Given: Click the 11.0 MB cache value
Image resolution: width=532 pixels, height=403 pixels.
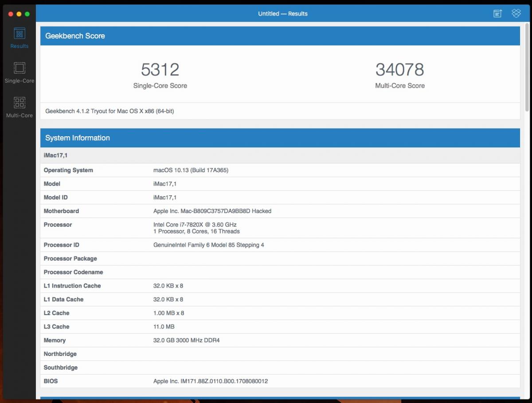Looking at the screenshot, I should (164, 327).
